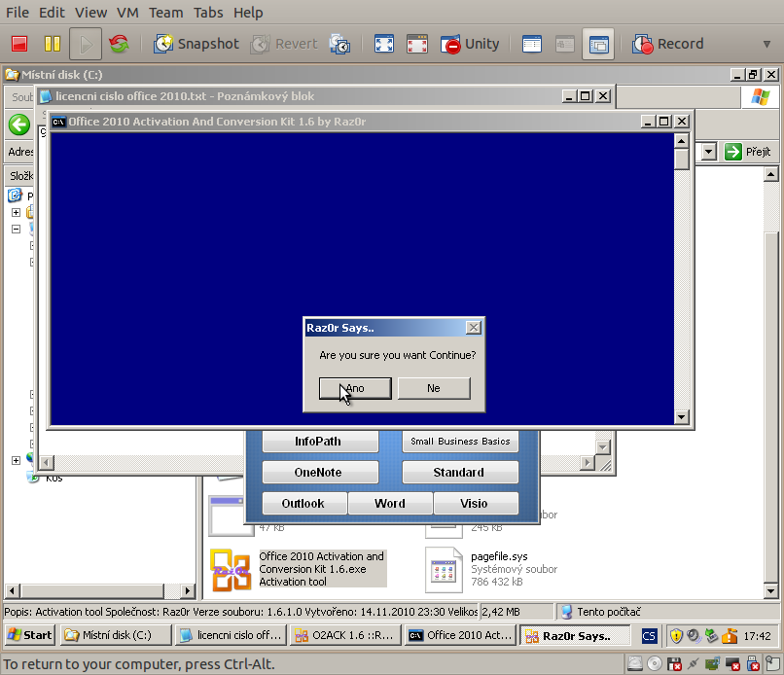Viewport: 784px width, 675px height.
Task: Click the CD drive status icon
Action: [x=655, y=664]
